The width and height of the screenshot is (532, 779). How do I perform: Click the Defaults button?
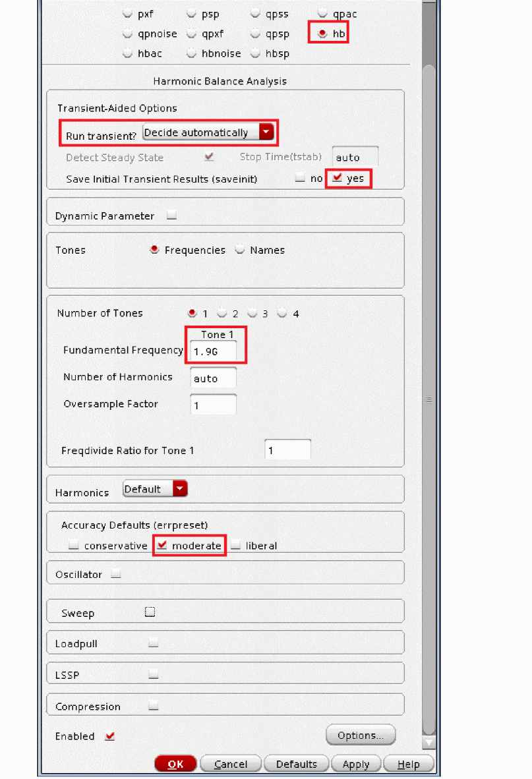[297, 764]
